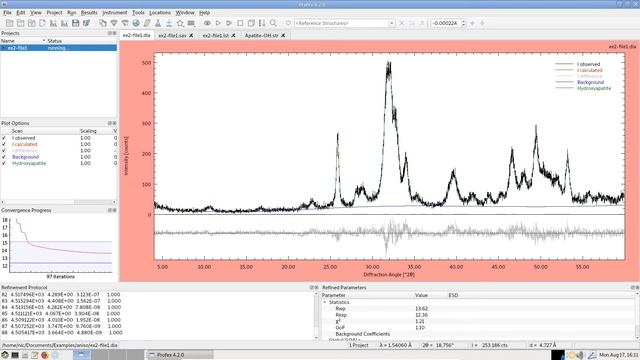The height and width of the screenshot is (360, 640).
Task: Toggle the I observed scan checkbox
Action: coord(4,138)
